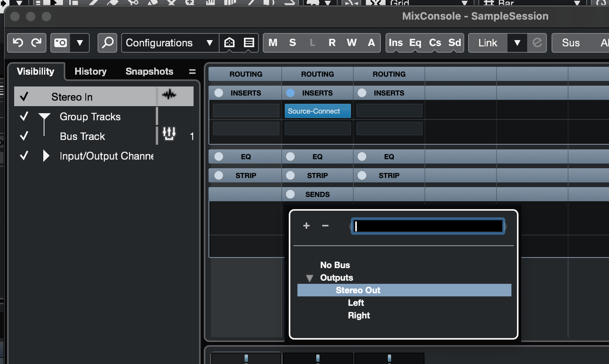Toggle visibility checkmark for Stereo In
This screenshot has height=364, width=609.
point(24,97)
